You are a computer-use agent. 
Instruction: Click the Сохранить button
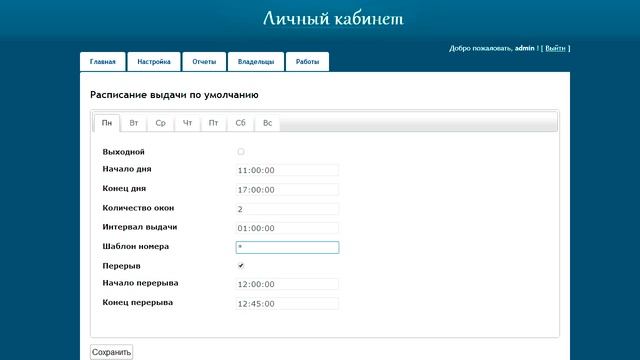[111, 352]
